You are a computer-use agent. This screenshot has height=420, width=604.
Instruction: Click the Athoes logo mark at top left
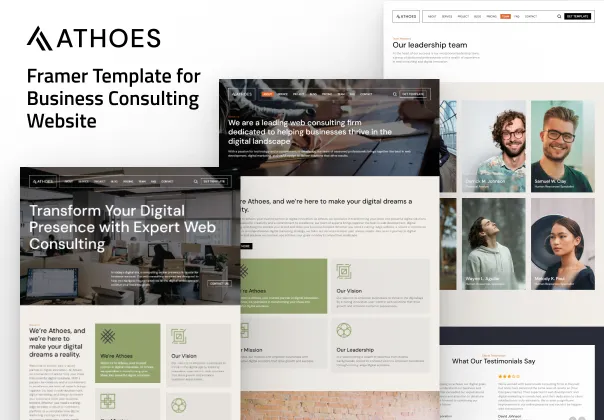click(41, 39)
